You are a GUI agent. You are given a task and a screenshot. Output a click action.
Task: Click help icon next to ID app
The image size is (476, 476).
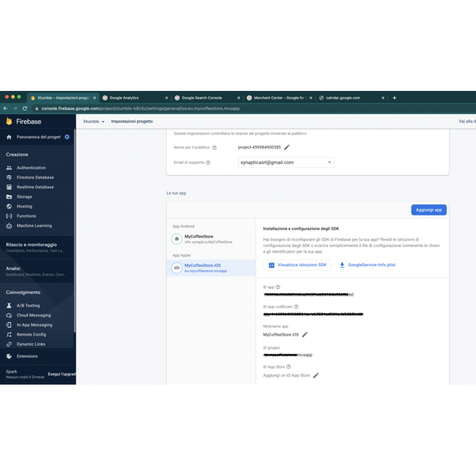click(x=278, y=287)
